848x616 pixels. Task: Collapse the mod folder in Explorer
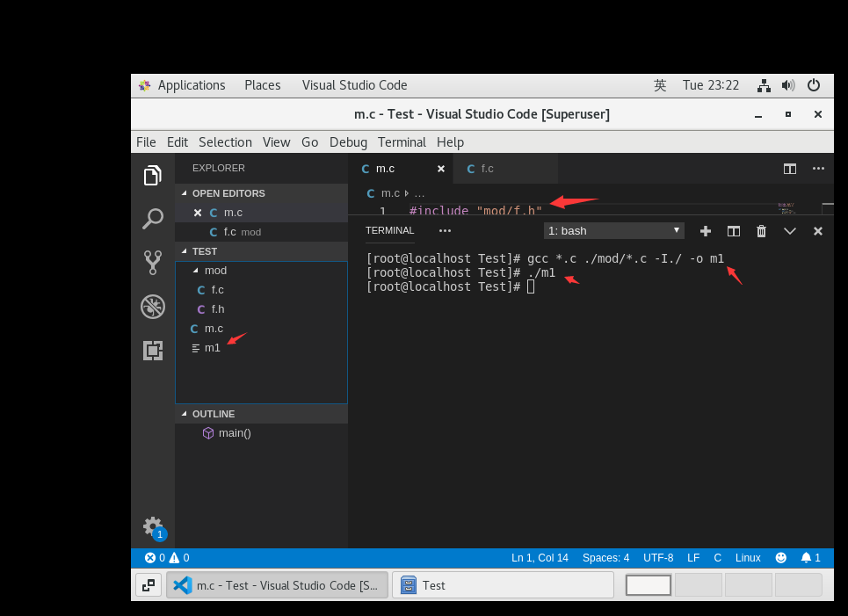tap(197, 270)
